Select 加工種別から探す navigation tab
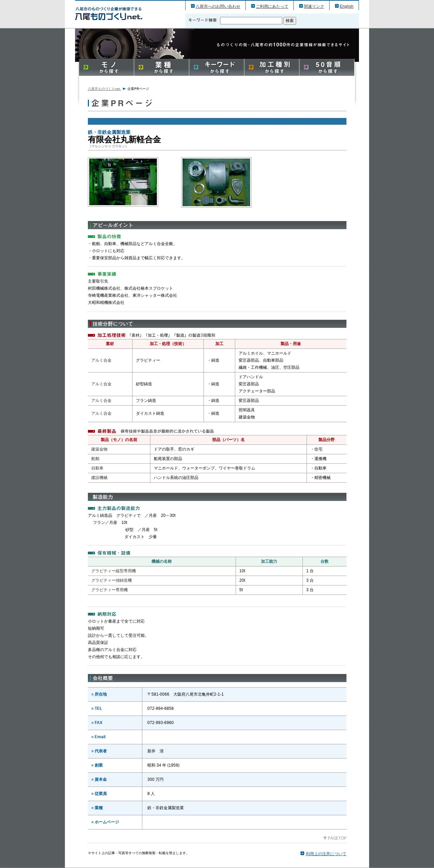Screen dimensions: 434x868 point(272,67)
